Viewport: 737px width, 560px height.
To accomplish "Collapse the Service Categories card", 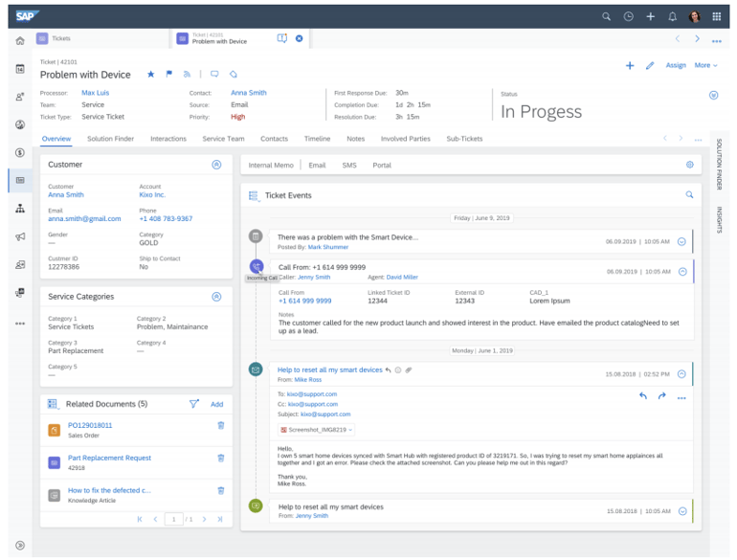I will pos(216,297).
